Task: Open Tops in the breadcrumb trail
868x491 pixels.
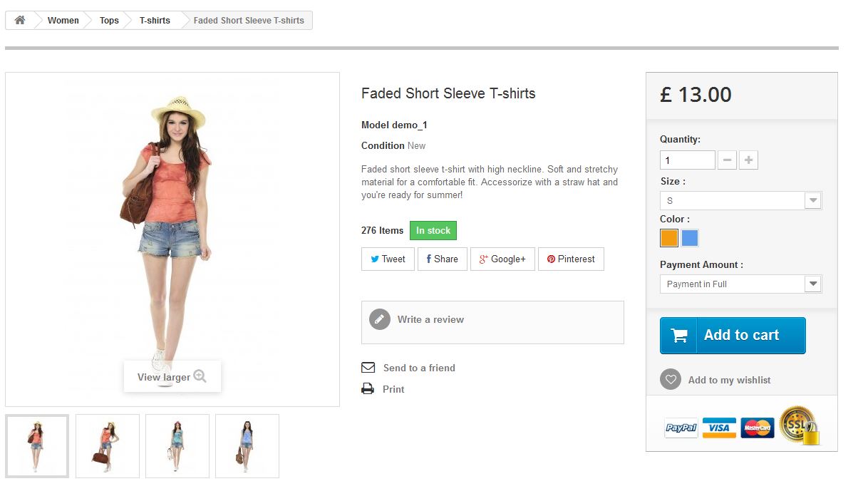Action: pyautogui.click(x=109, y=20)
